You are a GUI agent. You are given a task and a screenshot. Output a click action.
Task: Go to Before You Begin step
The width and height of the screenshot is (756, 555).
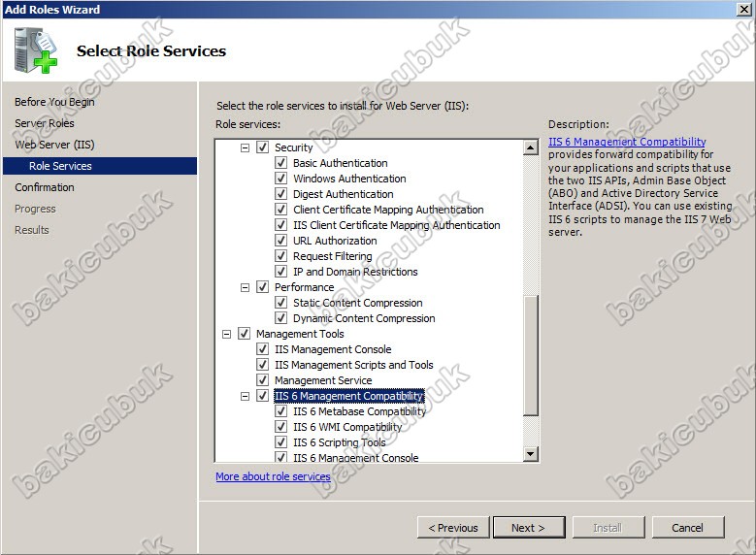pos(54,102)
